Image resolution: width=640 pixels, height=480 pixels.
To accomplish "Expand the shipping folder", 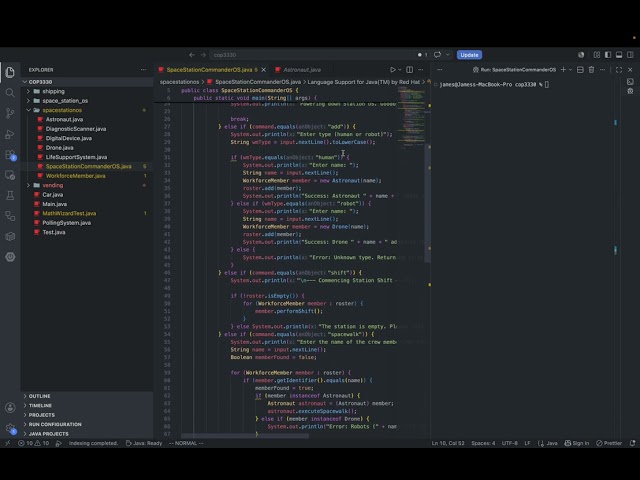I will pyautogui.click(x=53, y=91).
